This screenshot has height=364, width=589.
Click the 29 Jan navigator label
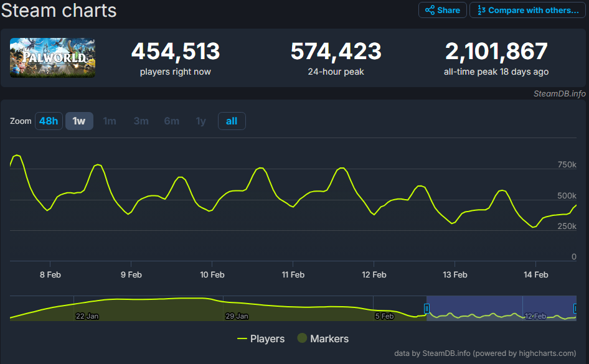pyautogui.click(x=237, y=316)
